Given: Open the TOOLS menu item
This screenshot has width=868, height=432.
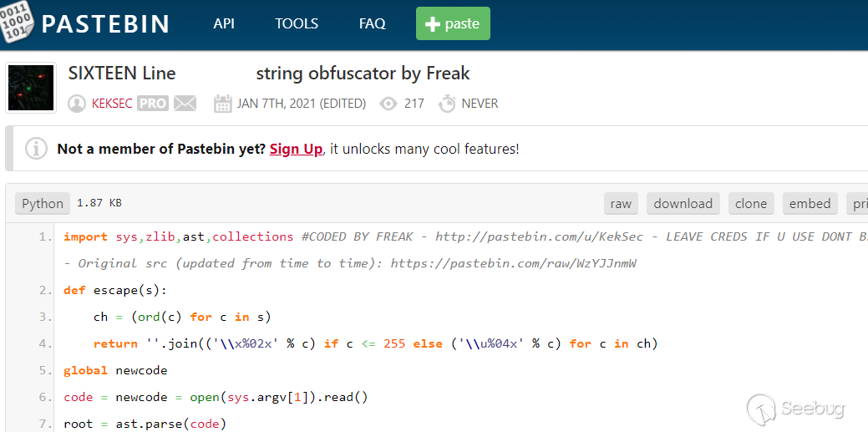Looking at the screenshot, I should [x=297, y=23].
